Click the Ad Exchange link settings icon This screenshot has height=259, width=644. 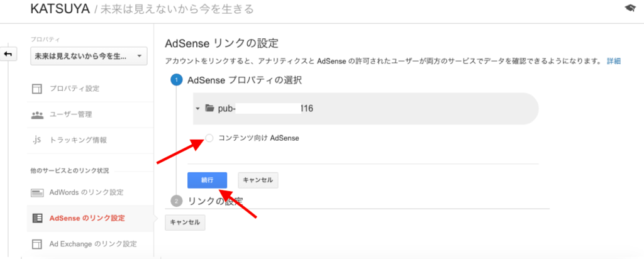(37, 244)
